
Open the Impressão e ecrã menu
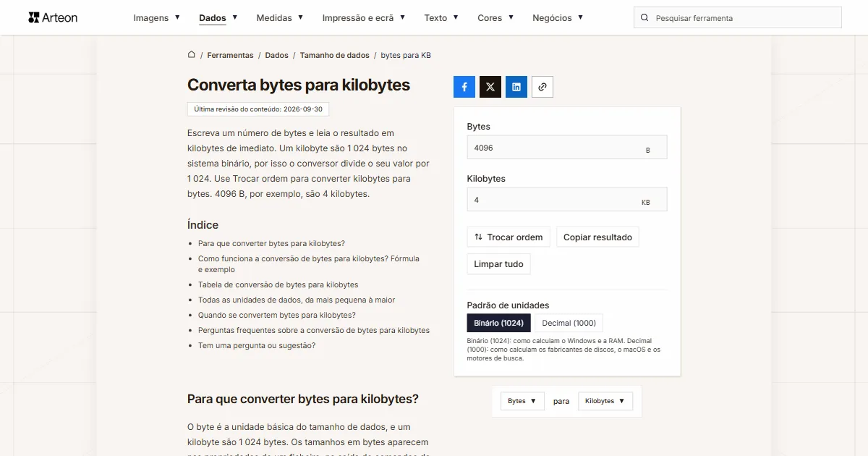point(363,17)
